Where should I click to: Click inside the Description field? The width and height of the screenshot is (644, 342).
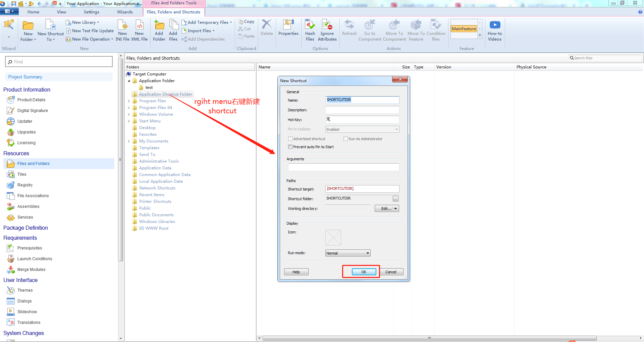point(362,110)
